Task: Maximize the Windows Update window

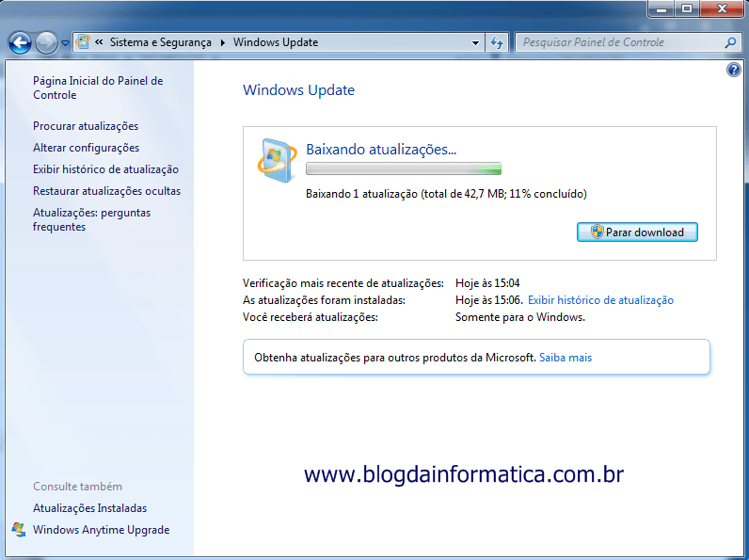Action: point(686,8)
